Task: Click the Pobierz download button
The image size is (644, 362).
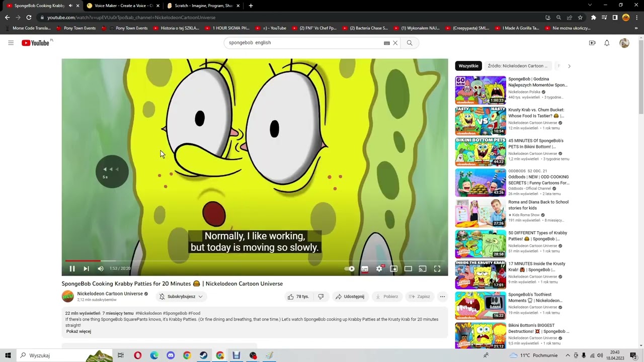Action: click(x=387, y=297)
